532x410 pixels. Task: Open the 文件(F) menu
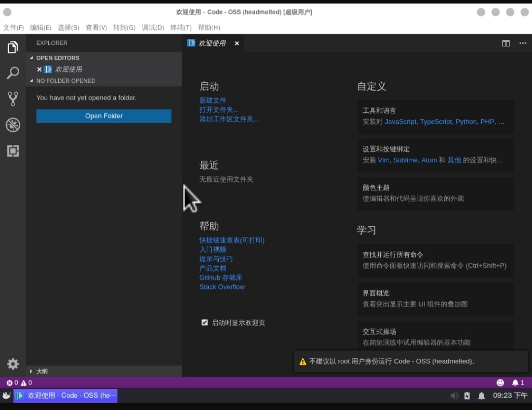coord(14,28)
